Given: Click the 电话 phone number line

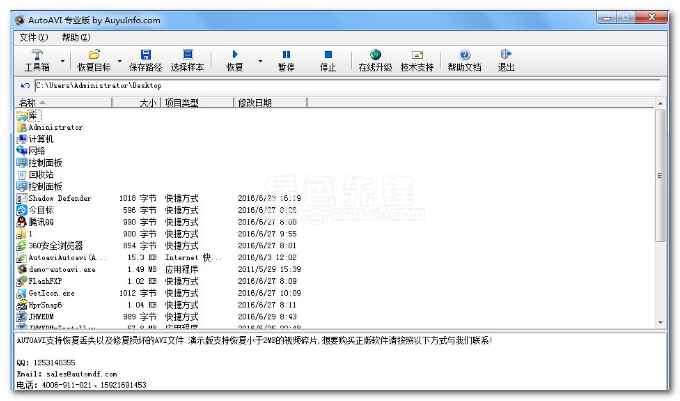Looking at the screenshot, I should point(81,385).
